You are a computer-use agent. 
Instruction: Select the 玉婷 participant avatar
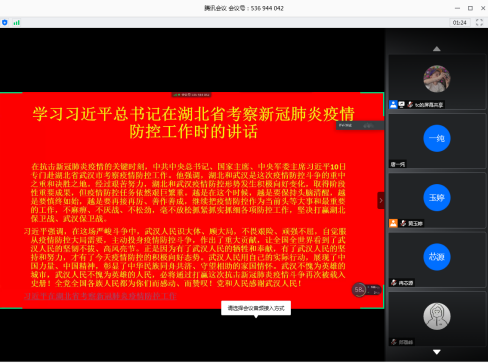point(437,198)
